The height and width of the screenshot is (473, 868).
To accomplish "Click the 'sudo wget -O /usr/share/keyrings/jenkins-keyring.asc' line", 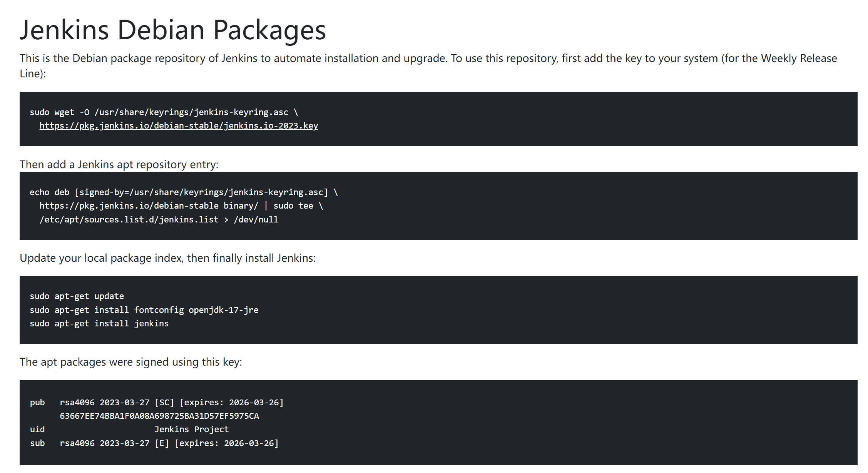I will (x=164, y=112).
